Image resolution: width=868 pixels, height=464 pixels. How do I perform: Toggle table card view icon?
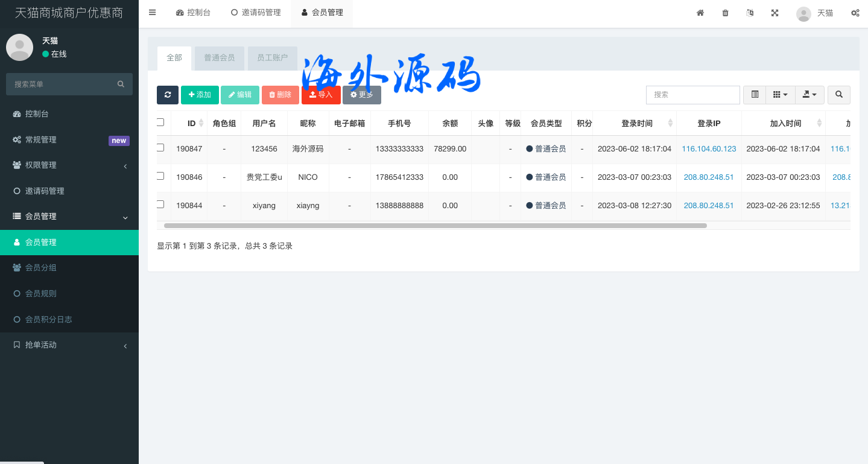(x=755, y=95)
